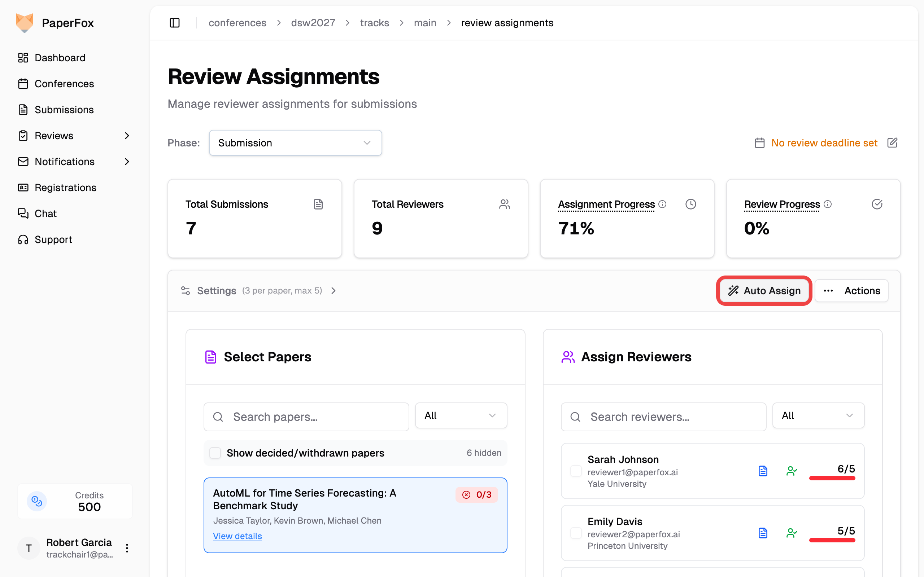Open View details link for AutoML paper
This screenshot has height=577, width=924.
(x=237, y=536)
